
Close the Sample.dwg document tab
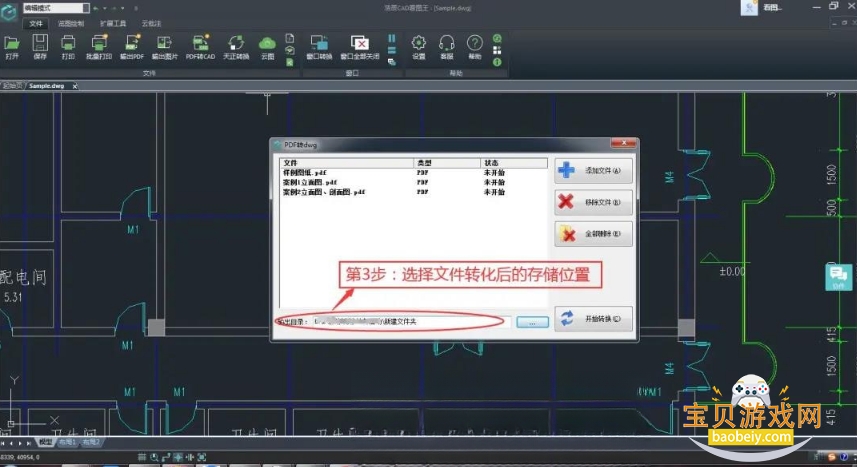point(75,86)
